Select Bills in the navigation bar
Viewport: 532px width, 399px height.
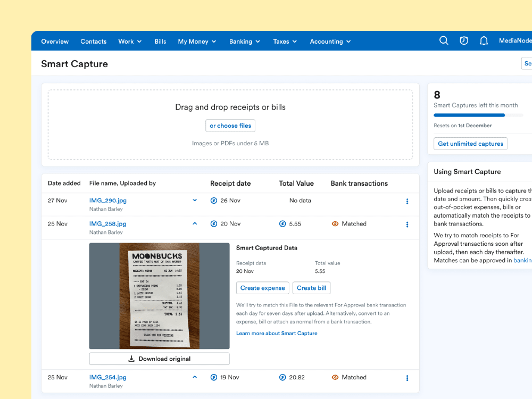point(160,41)
